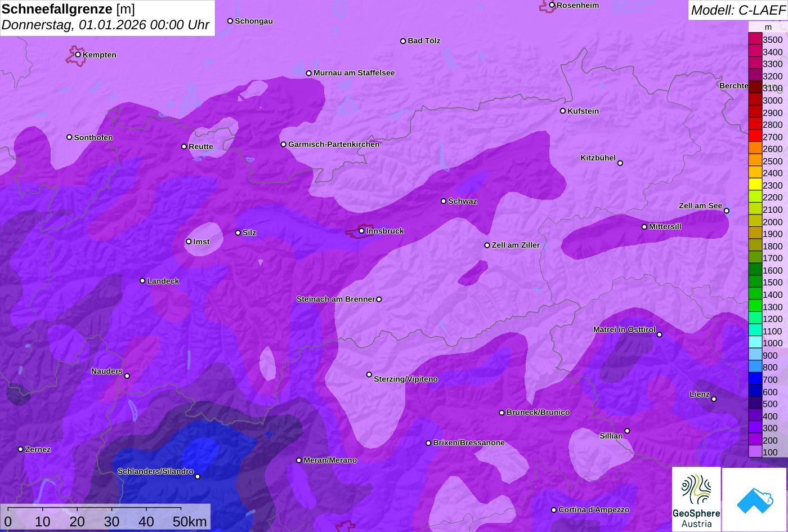788x532 pixels.
Task: Pick the yellow 2300 m legend swatch
Action: [x=755, y=185]
